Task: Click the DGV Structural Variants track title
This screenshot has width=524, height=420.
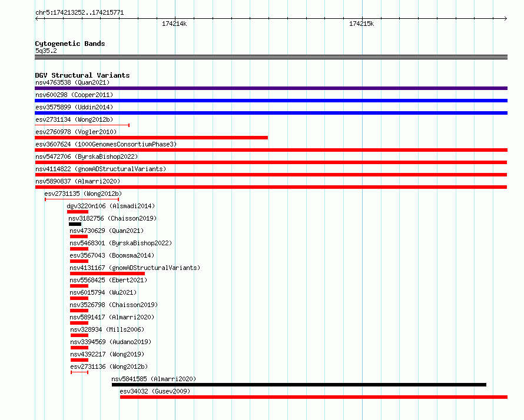Action: tap(82, 75)
